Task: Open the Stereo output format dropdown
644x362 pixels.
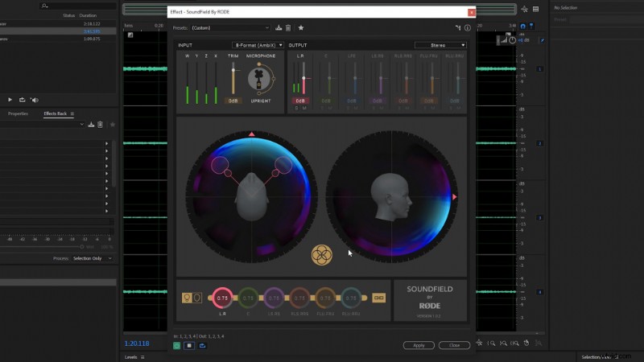Action: pos(440,45)
